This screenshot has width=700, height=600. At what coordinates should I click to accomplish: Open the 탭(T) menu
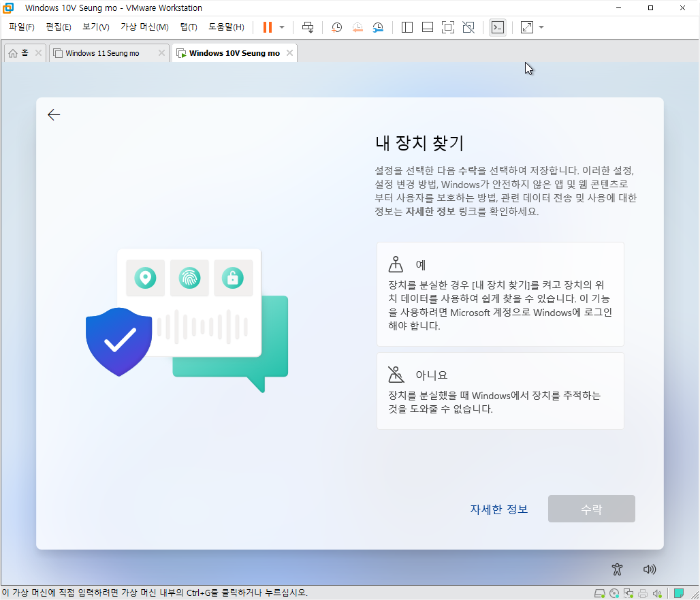[189, 27]
